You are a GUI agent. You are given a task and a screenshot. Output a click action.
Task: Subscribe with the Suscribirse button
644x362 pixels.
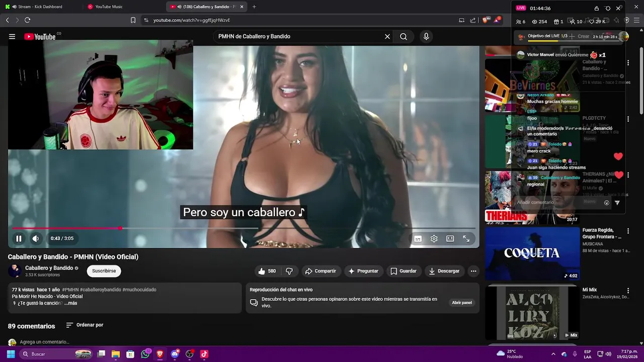coord(104,271)
